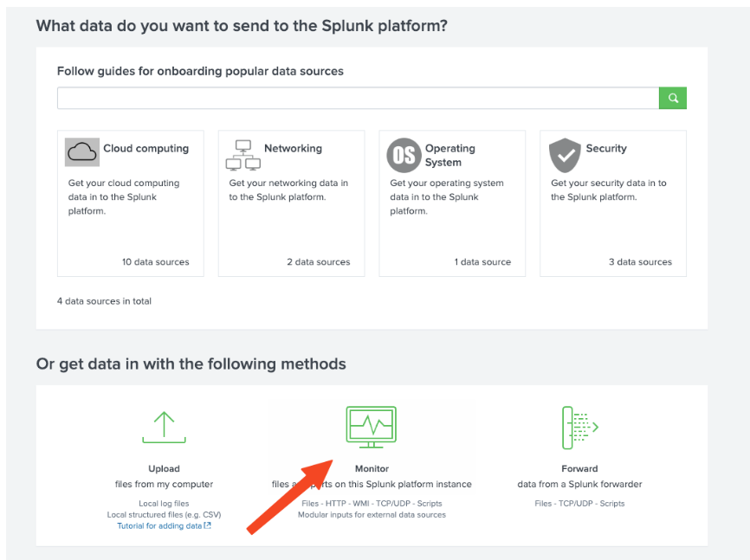This screenshot has height=560, width=750.
Task: Click the Security shield checkmark icon
Action: tap(565, 156)
